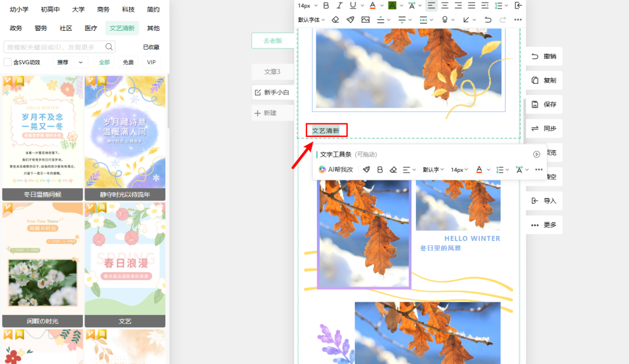
Task: Toggle bold in the floating text toolbar
Action: tap(380, 169)
